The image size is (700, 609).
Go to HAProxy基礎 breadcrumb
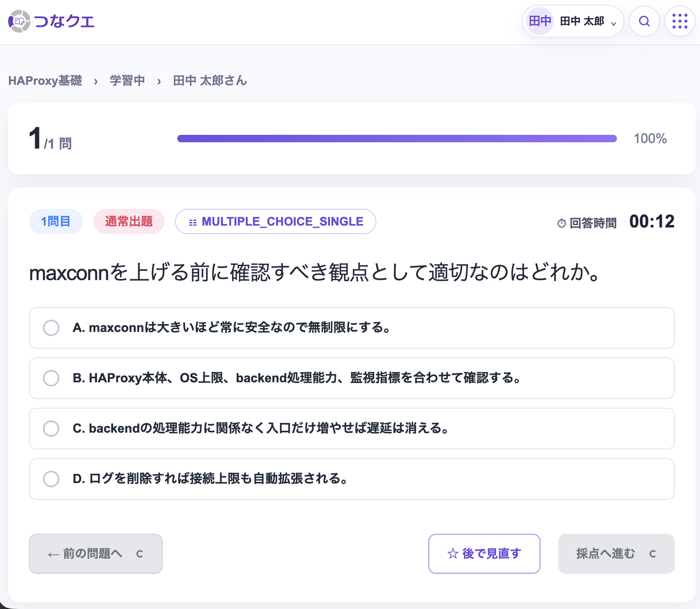[x=45, y=81]
